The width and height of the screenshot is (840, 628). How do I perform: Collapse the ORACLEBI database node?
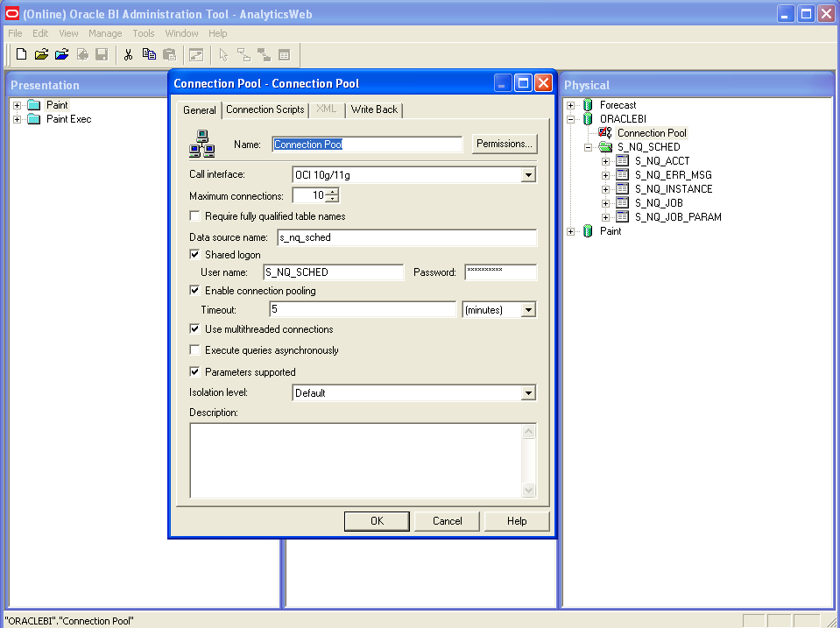point(571,119)
